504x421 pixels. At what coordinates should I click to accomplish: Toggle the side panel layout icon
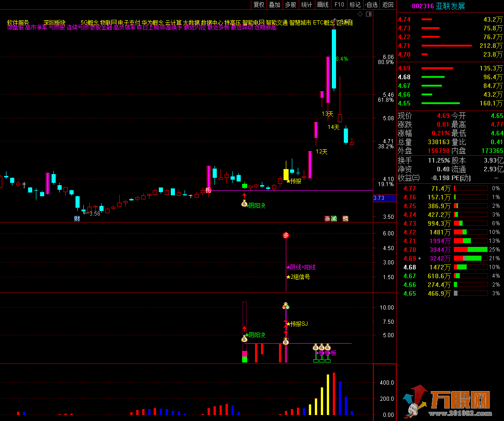pyautogui.click(x=369, y=14)
